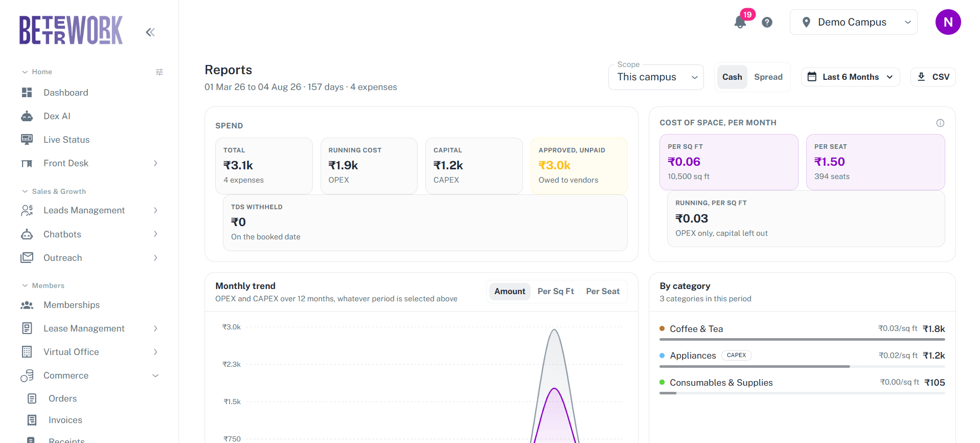The height and width of the screenshot is (443, 980).
Task: Export report as CSV
Action: pos(933,77)
